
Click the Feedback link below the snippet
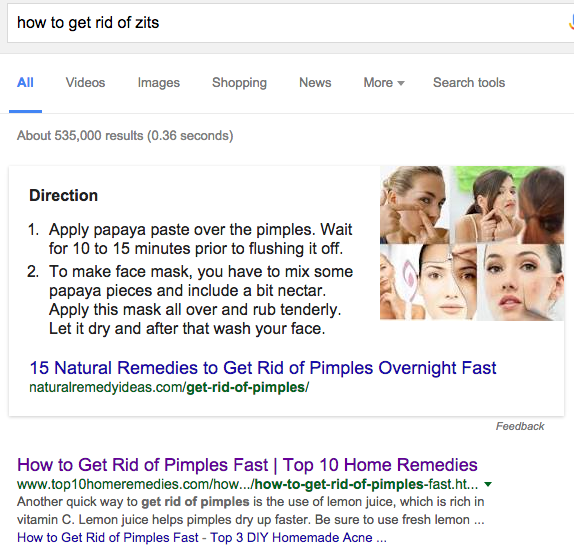520,426
